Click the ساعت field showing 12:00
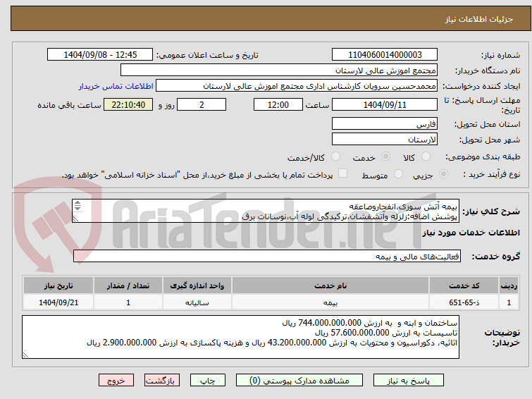 tap(278, 104)
